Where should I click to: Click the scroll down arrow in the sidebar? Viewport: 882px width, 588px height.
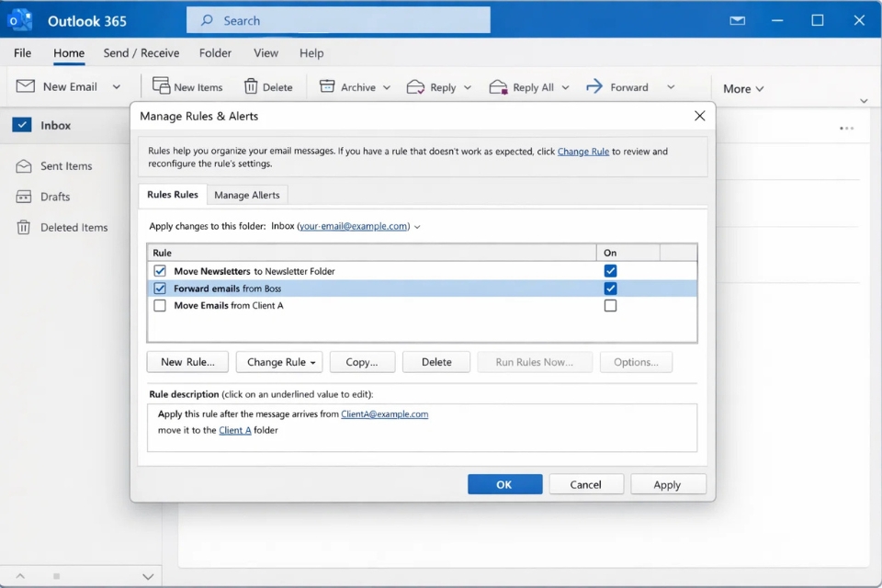(x=148, y=576)
